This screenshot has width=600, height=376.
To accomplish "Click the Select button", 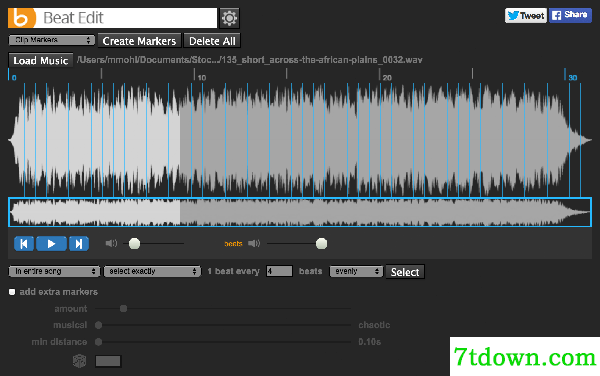I will 405,272.
